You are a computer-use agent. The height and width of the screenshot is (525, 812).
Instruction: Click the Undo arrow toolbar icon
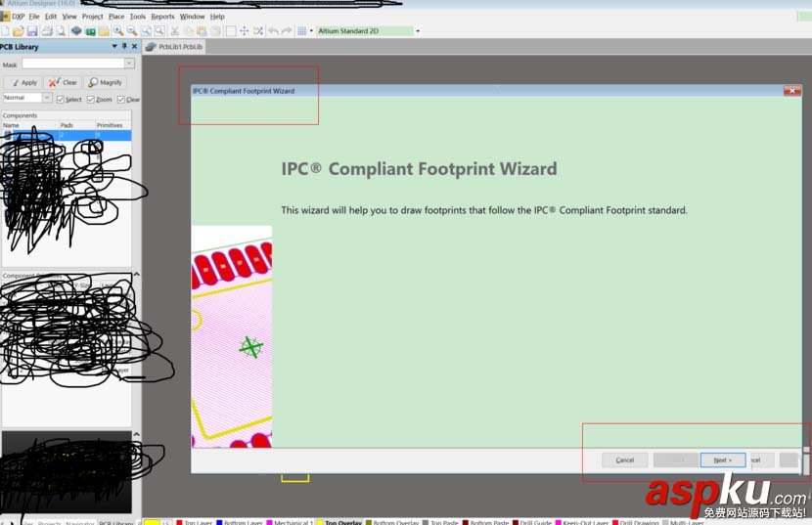pos(273,31)
